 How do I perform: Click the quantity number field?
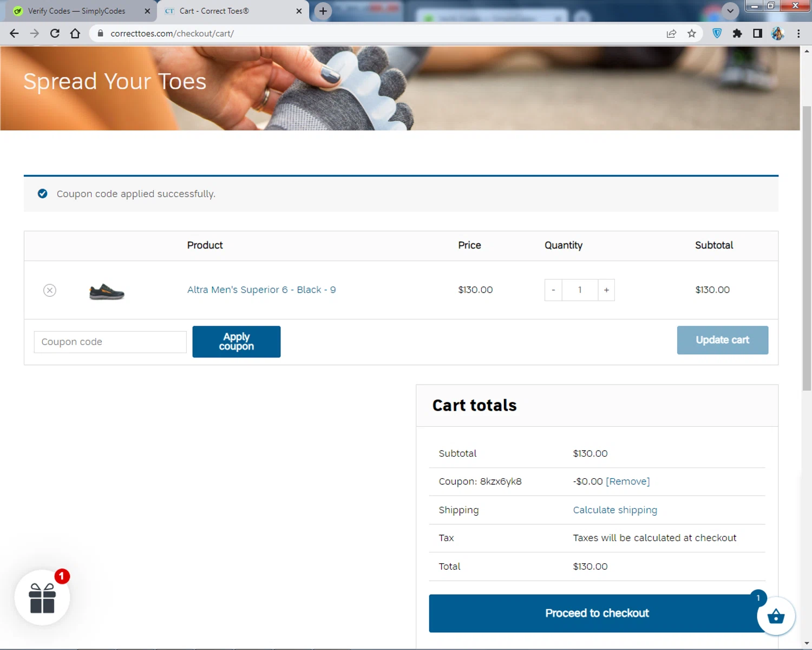[x=580, y=290]
